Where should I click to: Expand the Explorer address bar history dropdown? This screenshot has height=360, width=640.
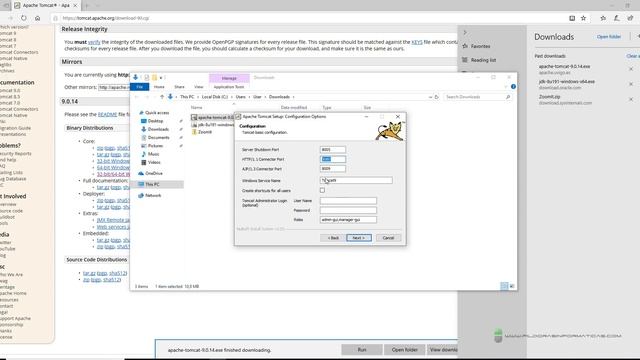point(430,97)
